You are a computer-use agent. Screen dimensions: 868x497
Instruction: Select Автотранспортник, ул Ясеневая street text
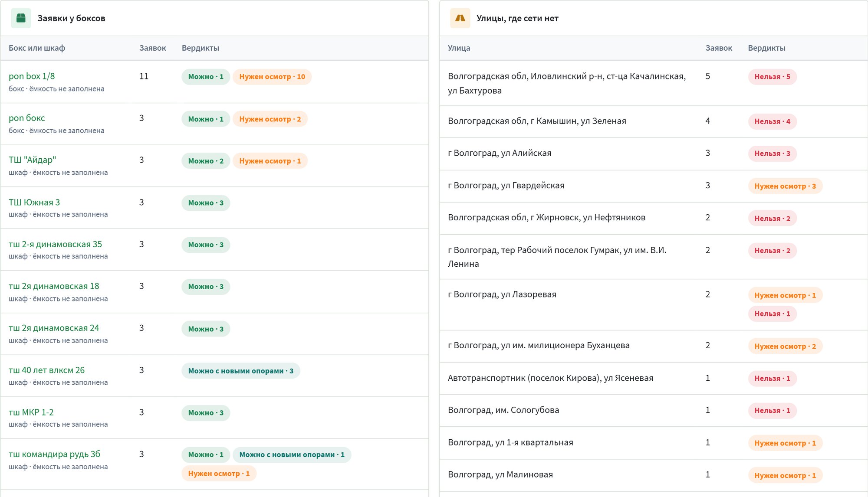[550, 378]
